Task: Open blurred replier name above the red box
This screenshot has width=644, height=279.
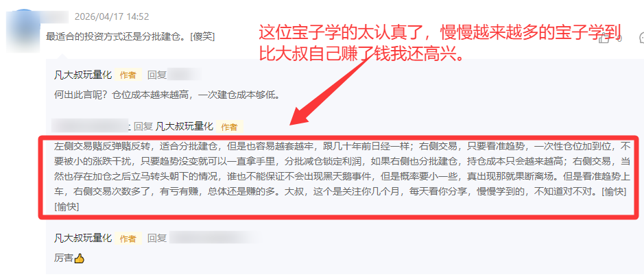Action: coord(90,125)
